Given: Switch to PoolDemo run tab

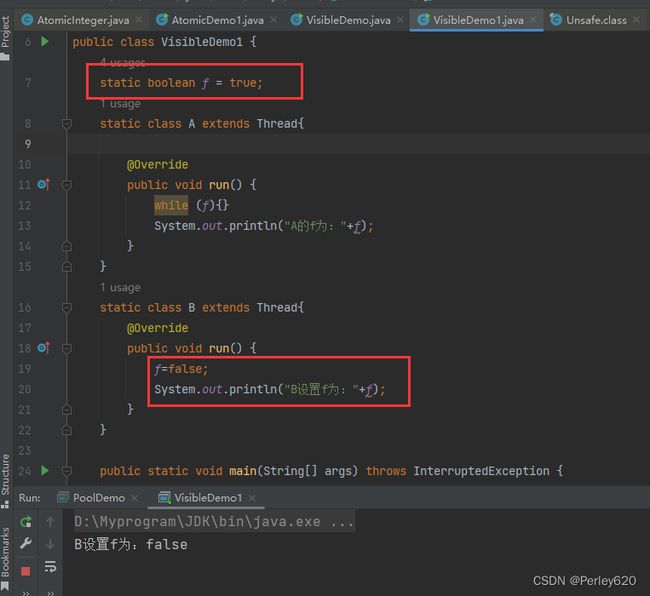Looking at the screenshot, I should click(99, 497).
